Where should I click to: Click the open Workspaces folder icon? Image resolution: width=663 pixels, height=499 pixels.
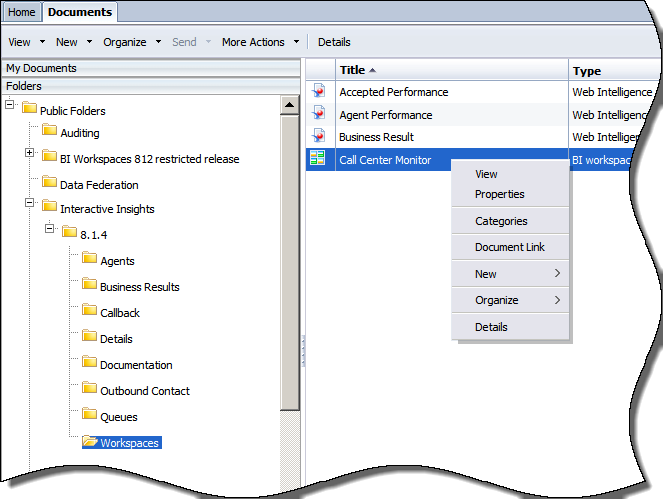pyautogui.click(x=90, y=441)
